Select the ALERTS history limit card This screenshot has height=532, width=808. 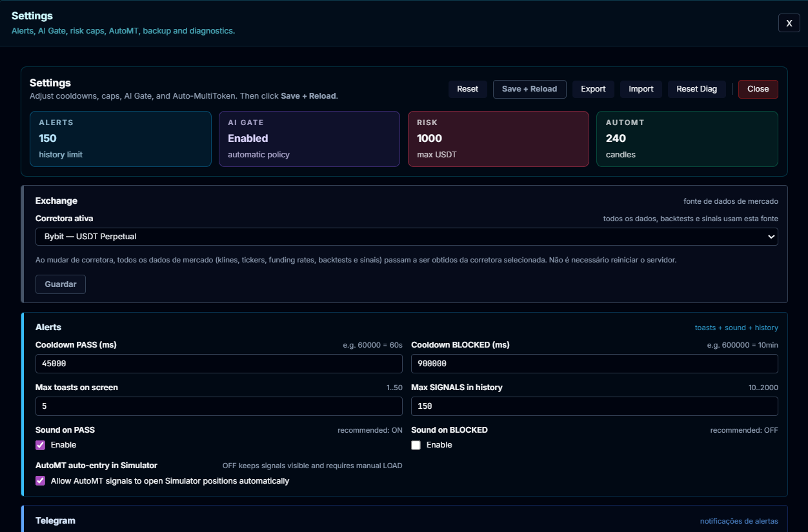tap(121, 139)
